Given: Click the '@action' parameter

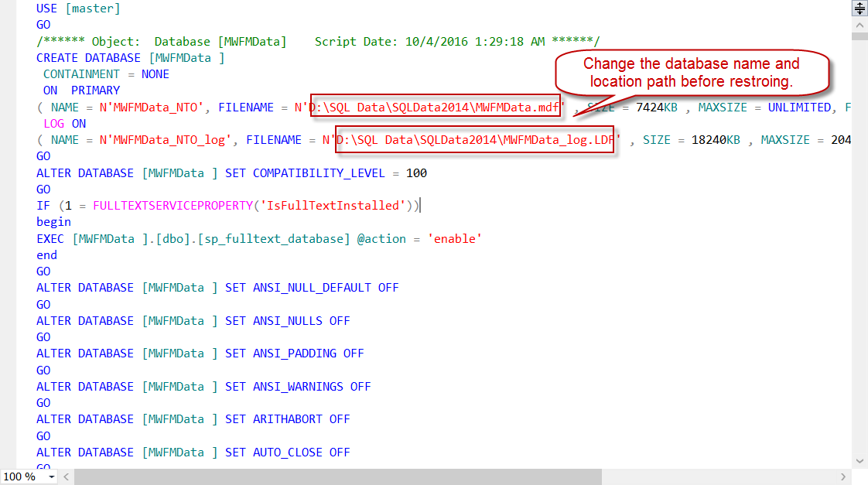Looking at the screenshot, I should (381, 238).
